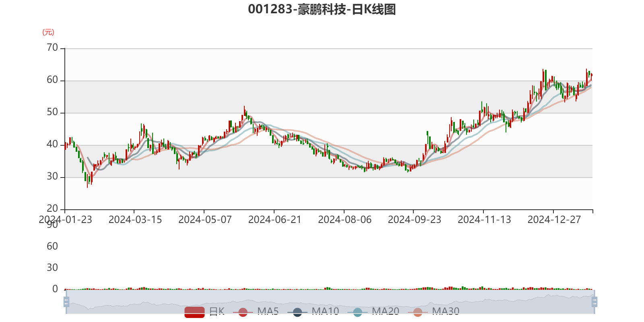Select the 2024-03-15 date label
Viewport: 644px width, 322px height.
(135, 220)
